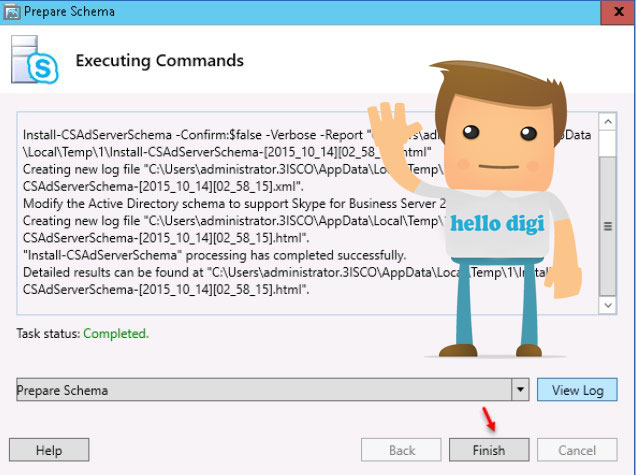636x475 pixels.
Task: Click the 'Task status:' label
Action: 48,333
